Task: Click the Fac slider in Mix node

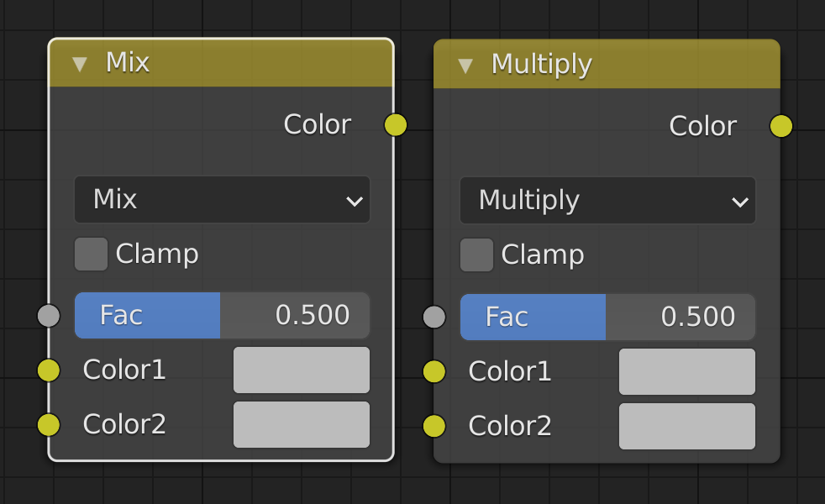Action: (222, 315)
